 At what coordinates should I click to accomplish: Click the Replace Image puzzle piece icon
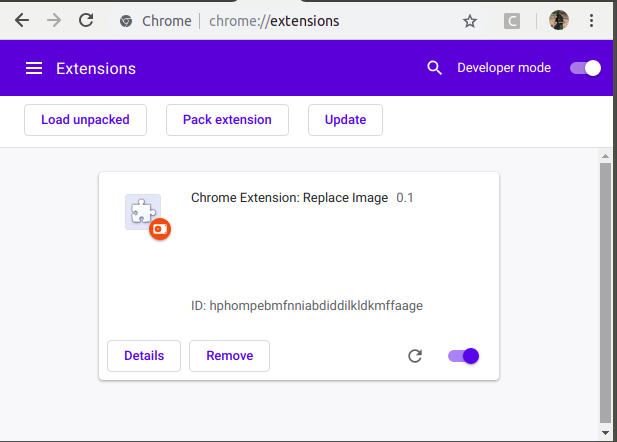click(143, 212)
